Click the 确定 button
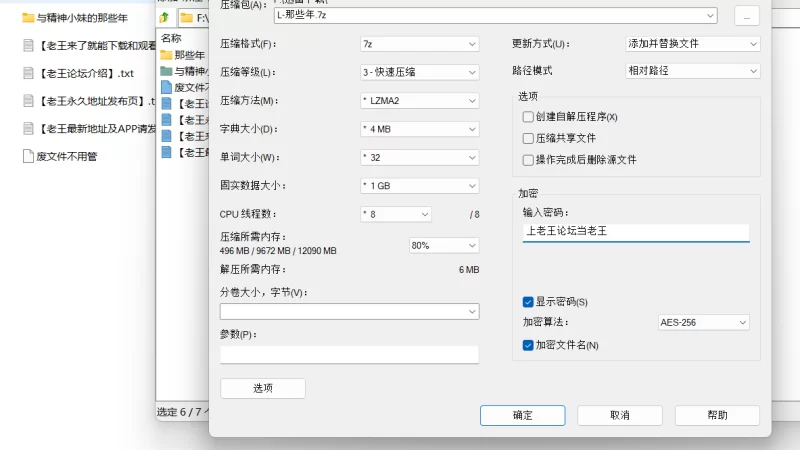The image size is (800, 450). pyautogui.click(x=522, y=415)
